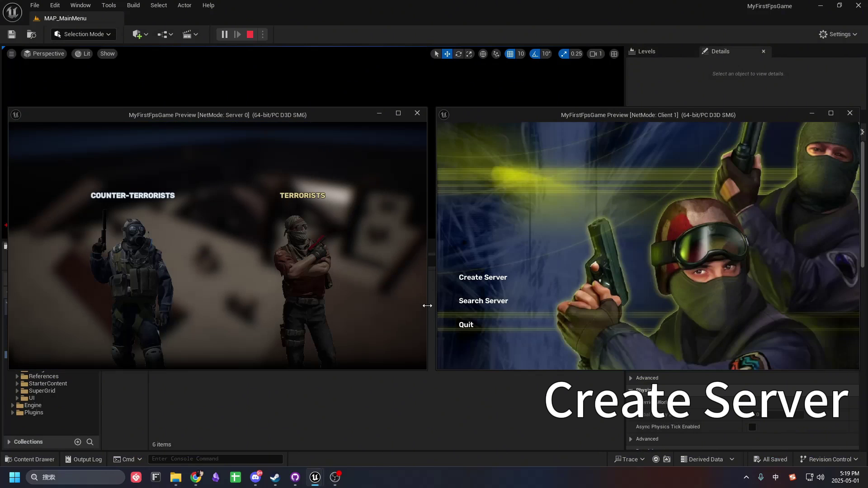Pause the running simulation
This screenshot has height=488, width=868.
pos(224,34)
